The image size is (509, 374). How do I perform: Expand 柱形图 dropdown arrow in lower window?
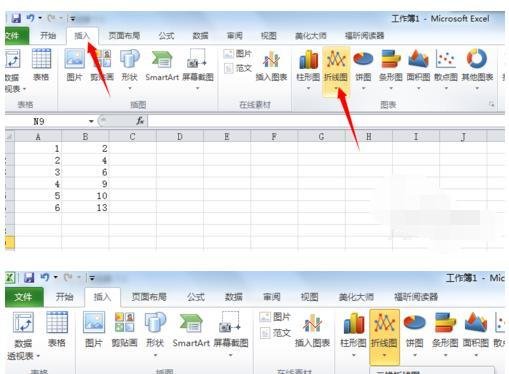(353, 355)
